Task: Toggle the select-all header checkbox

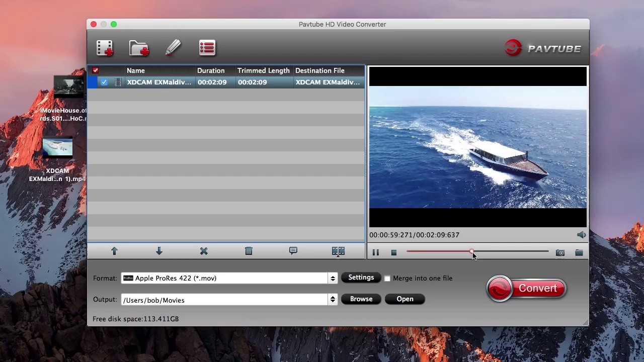Action: [x=96, y=70]
